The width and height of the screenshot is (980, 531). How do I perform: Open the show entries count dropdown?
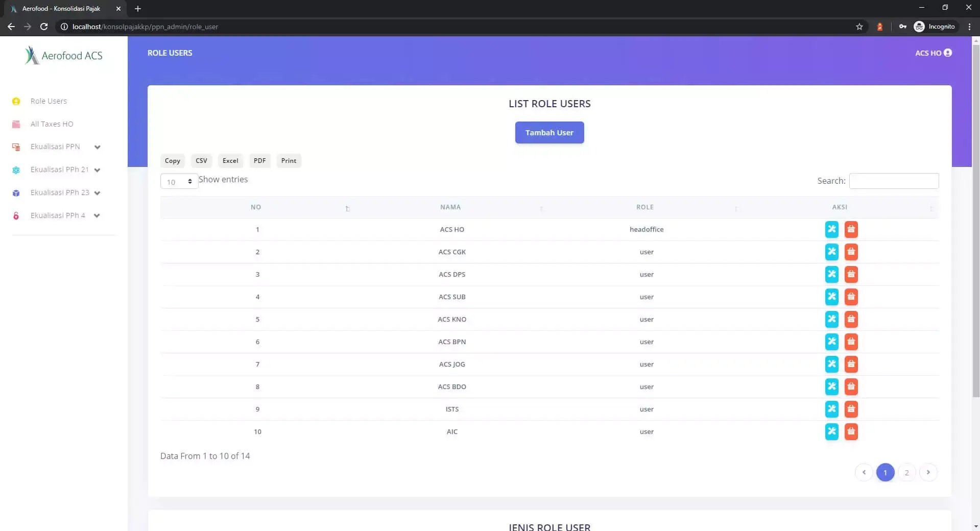179,181
